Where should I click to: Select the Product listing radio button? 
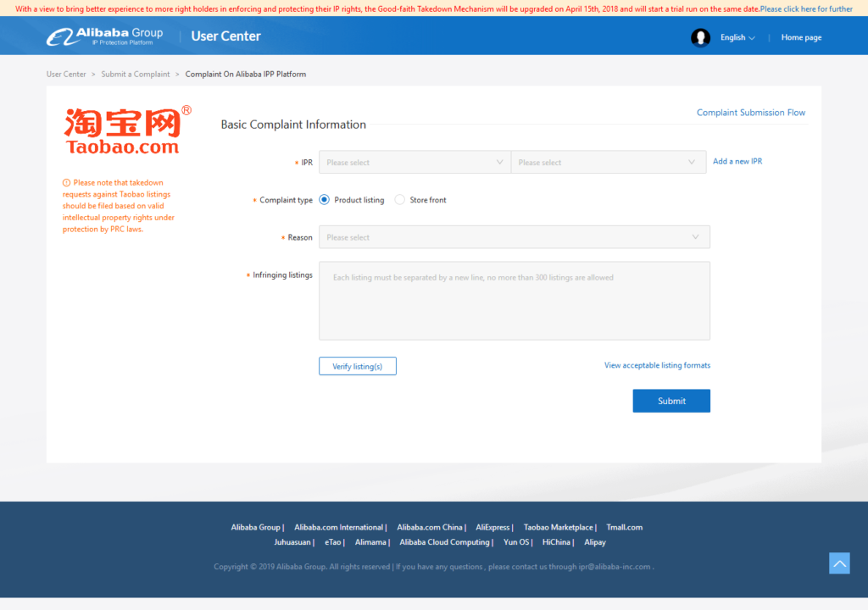[x=325, y=200]
